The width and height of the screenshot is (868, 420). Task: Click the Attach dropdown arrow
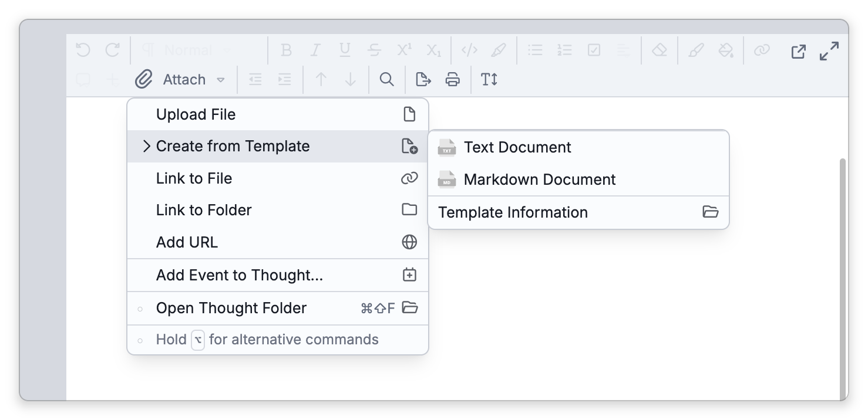[x=221, y=80]
